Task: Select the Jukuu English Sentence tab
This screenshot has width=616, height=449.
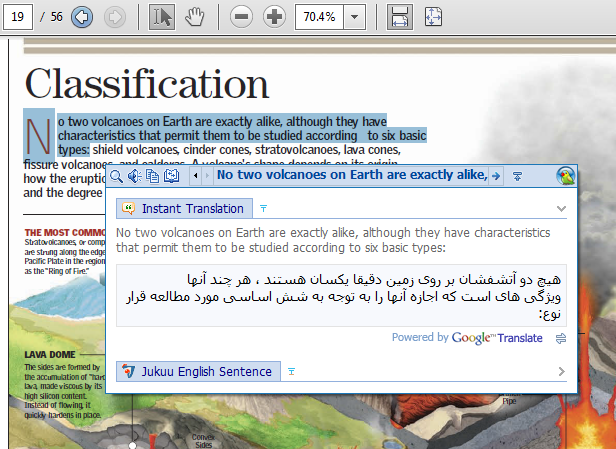Action: pos(198,372)
